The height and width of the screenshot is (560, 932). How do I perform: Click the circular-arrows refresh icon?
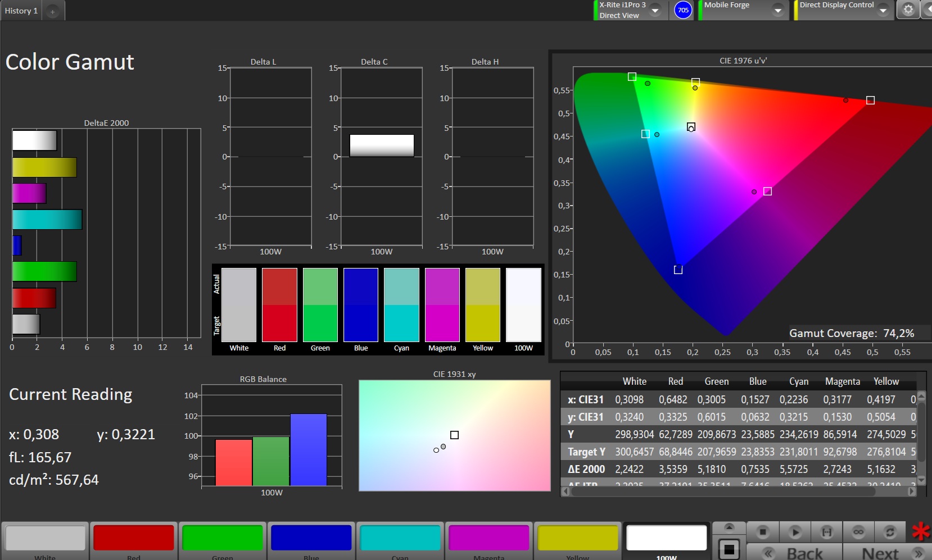click(x=889, y=531)
